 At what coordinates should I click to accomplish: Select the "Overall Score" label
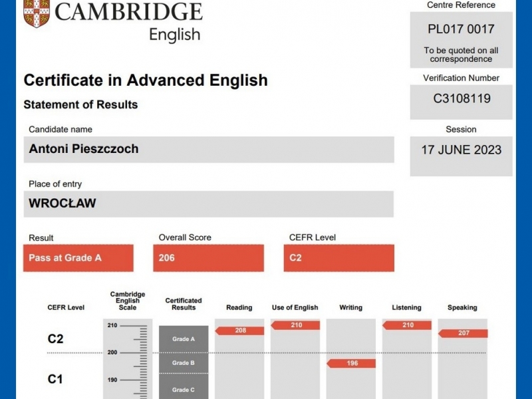[185, 237]
